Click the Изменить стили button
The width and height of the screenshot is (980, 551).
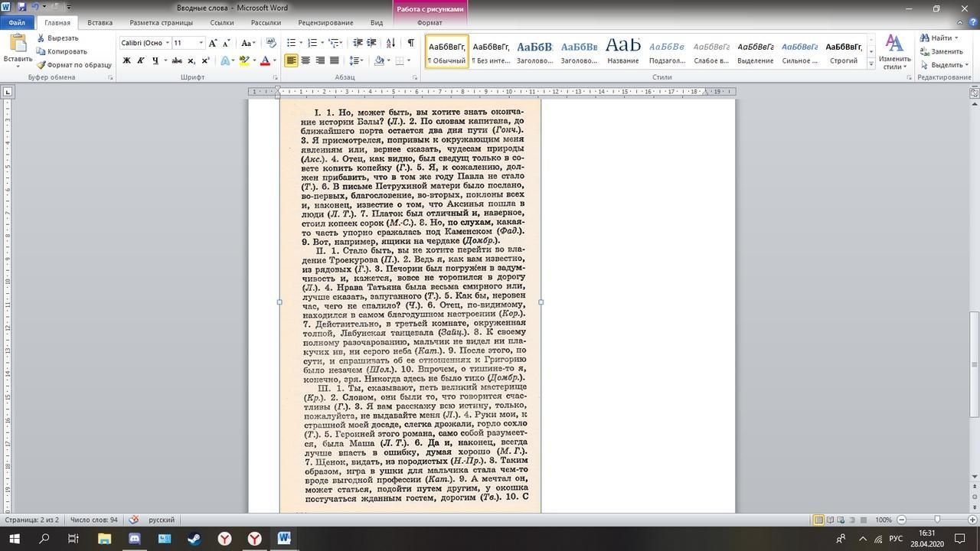click(894, 51)
